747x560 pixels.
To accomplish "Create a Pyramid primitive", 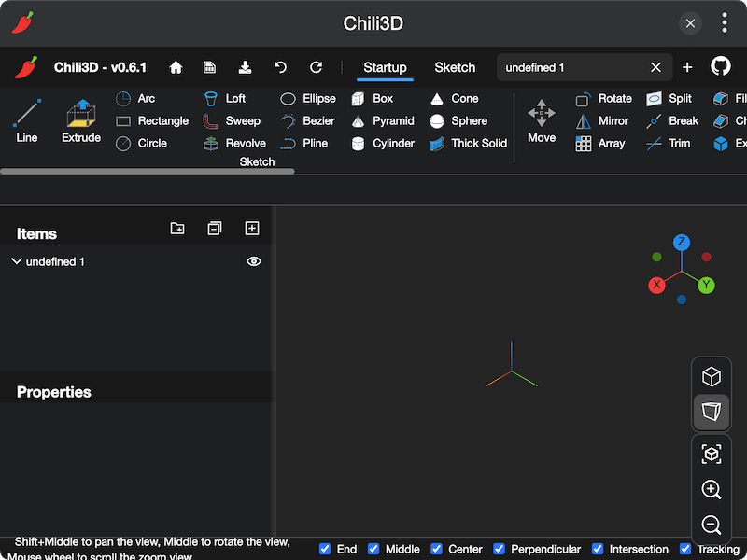I will pyautogui.click(x=383, y=121).
